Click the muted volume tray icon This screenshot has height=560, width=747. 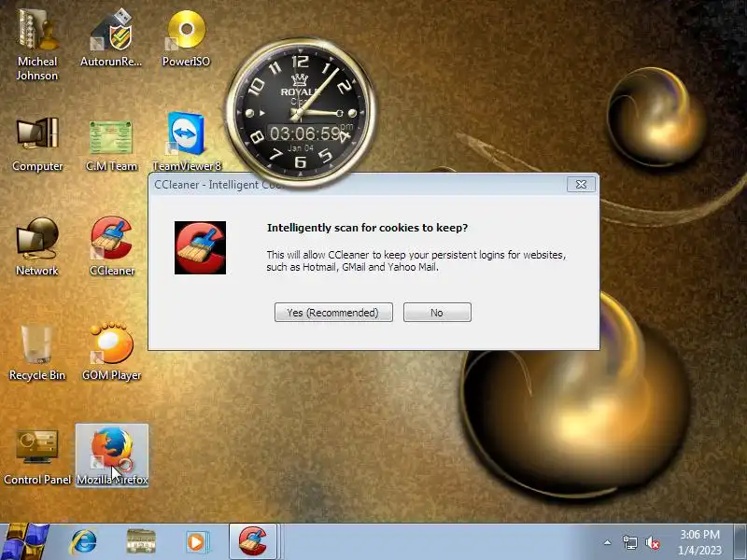pyautogui.click(x=652, y=542)
